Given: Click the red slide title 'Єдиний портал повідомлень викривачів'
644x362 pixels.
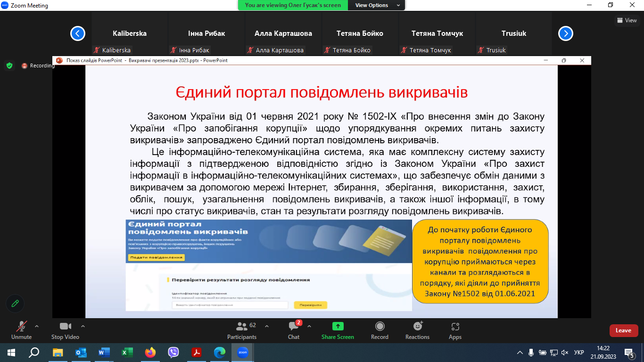Looking at the screenshot, I should point(322,92).
